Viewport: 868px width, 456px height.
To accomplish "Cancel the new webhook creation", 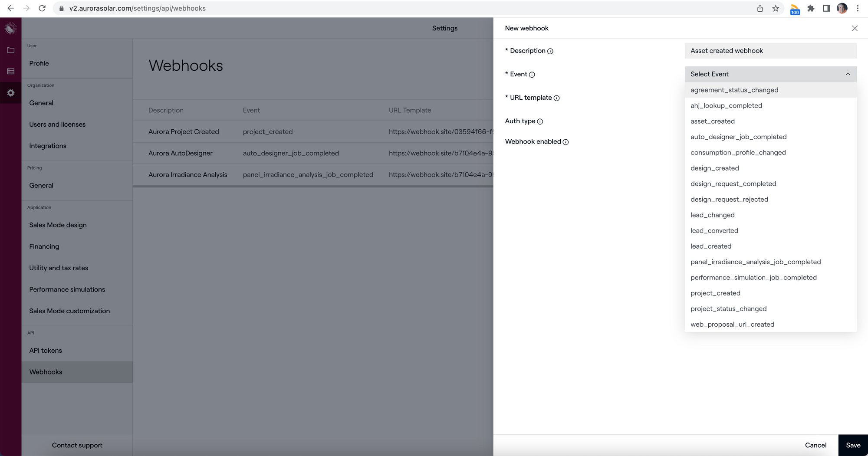I will pos(816,445).
